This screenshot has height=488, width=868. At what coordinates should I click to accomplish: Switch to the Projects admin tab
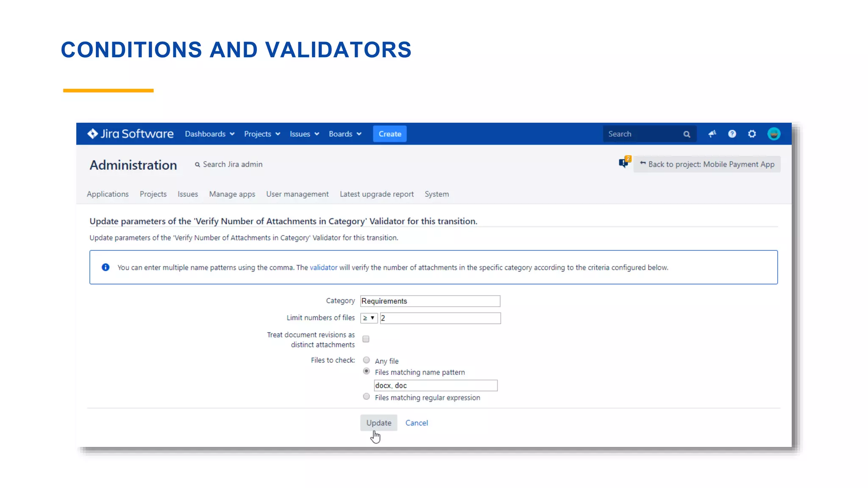click(x=153, y=194)
